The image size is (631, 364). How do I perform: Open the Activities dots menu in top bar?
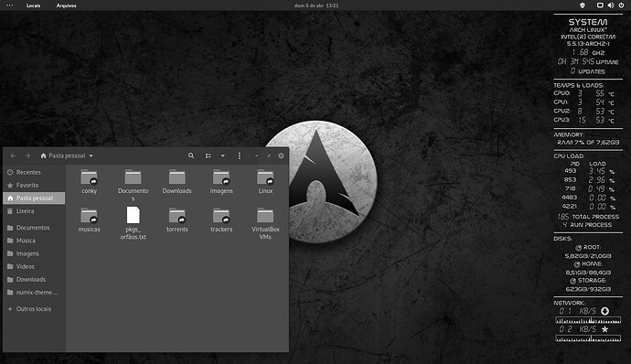[x=10, y=5]
